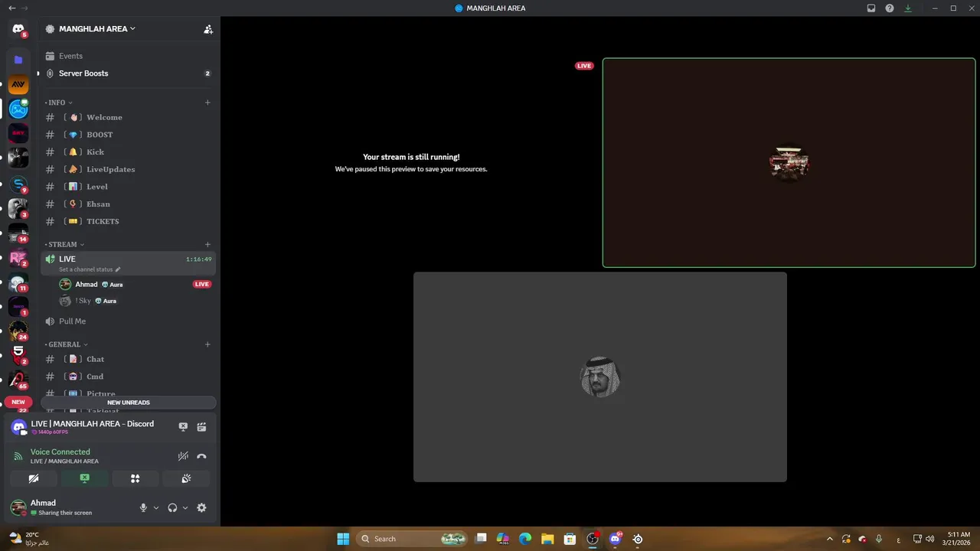
Task: Mute the microphone in user panel
Action: tap(143, 507)
